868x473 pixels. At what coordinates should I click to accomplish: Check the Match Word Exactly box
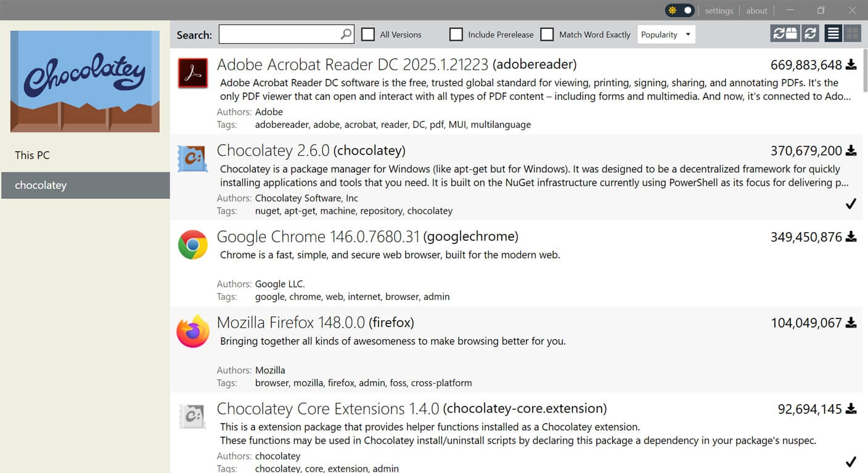[547, 34]
